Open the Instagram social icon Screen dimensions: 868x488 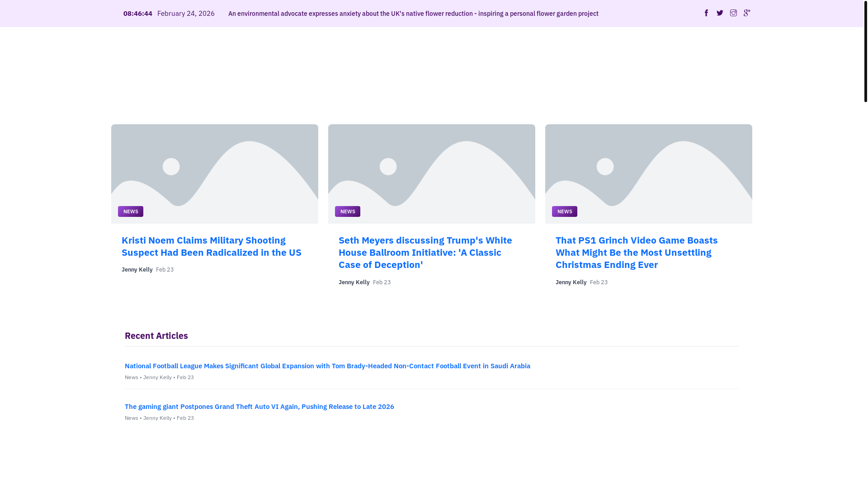coord(733,13)
